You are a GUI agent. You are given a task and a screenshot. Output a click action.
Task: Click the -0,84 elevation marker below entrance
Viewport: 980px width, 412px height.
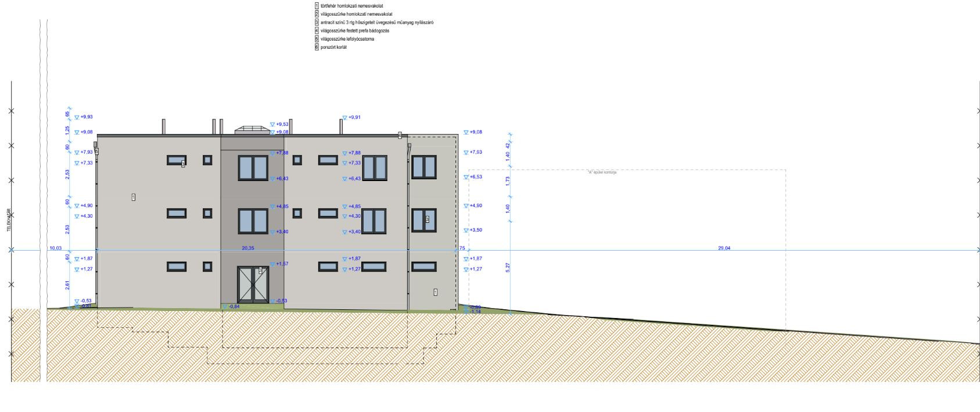click(x=225, y=306)
